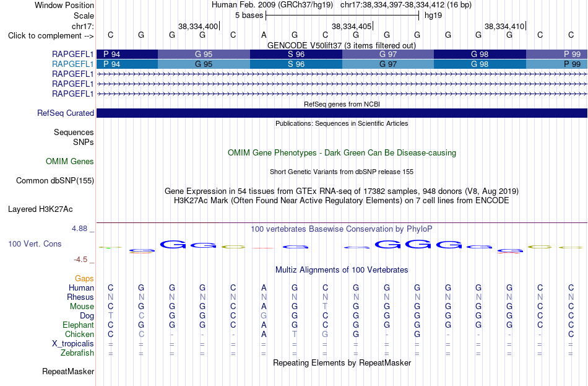Click the Scale track label

84,15
